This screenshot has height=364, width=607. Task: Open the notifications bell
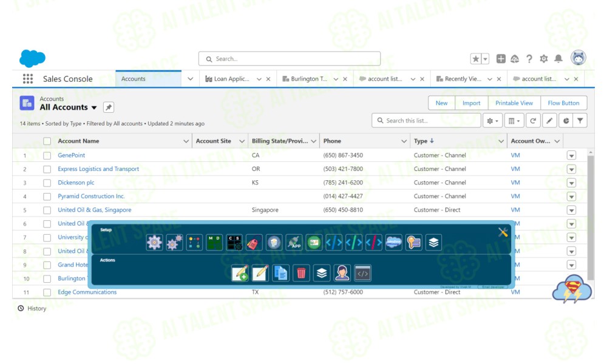pos(558,59)
